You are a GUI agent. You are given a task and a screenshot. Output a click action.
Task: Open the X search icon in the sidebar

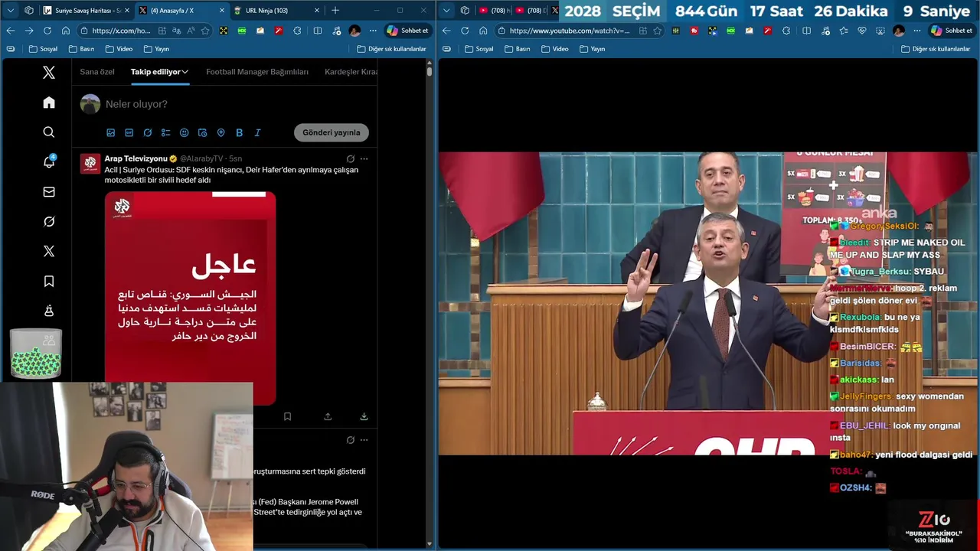pyautogui.click(x=49, y=132)
